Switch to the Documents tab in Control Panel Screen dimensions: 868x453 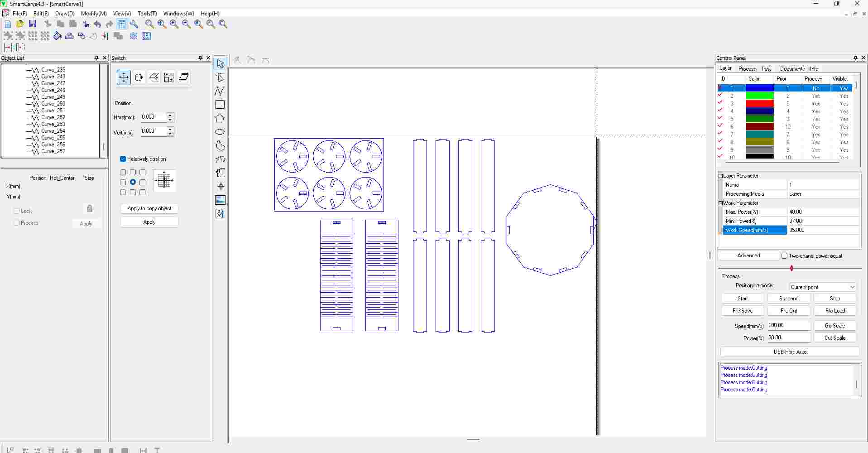(x=792, y=69)
